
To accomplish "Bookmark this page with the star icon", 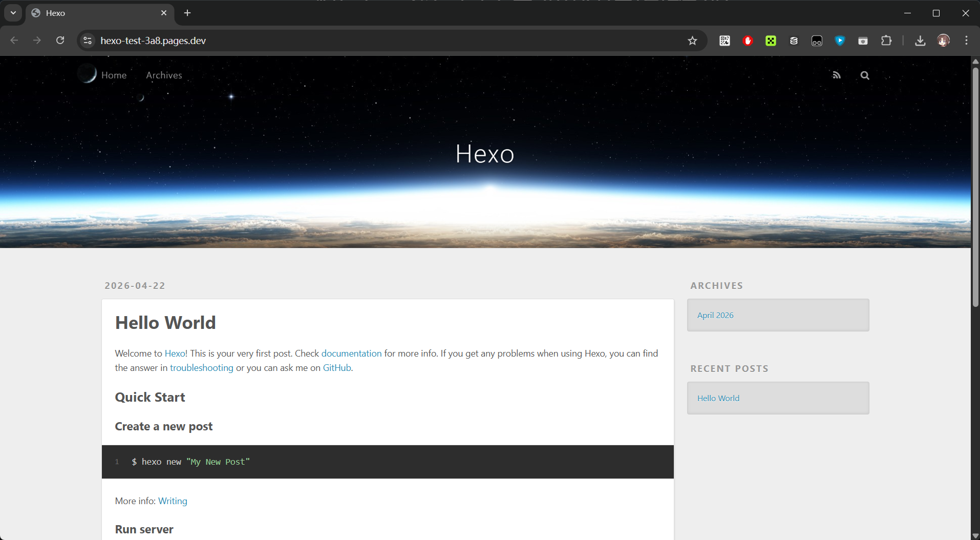I will pyautogui.click(x=692, y=40).
